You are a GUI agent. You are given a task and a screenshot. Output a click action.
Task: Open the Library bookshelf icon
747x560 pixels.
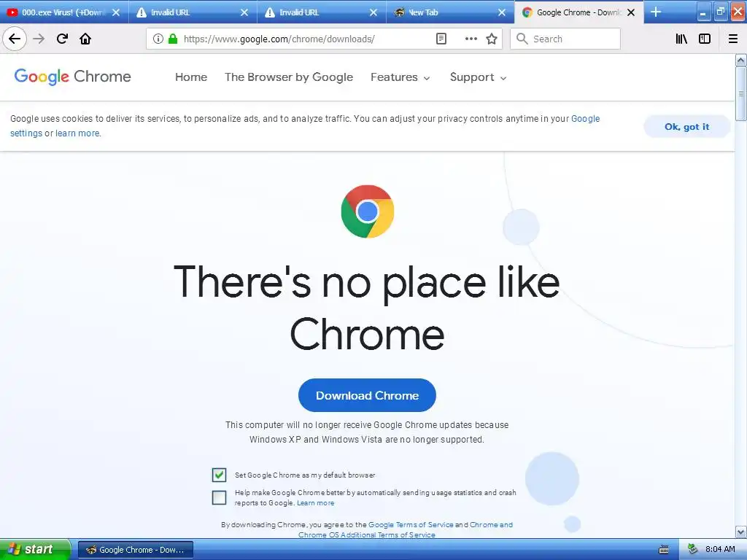(x=681, y=39)
